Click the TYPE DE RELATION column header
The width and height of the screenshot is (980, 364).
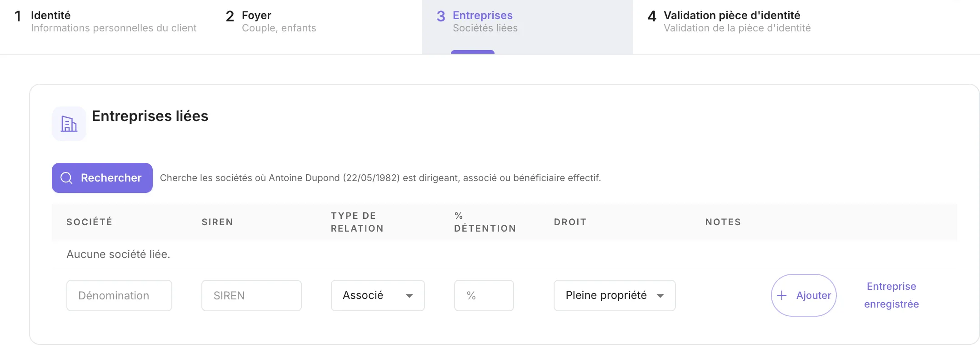357,222
